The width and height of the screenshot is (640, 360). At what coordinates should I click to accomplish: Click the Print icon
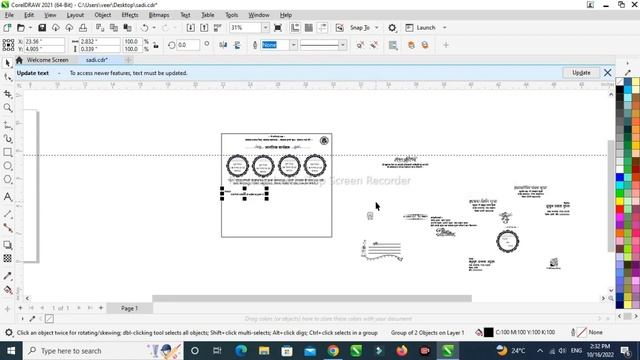point(83,28)
